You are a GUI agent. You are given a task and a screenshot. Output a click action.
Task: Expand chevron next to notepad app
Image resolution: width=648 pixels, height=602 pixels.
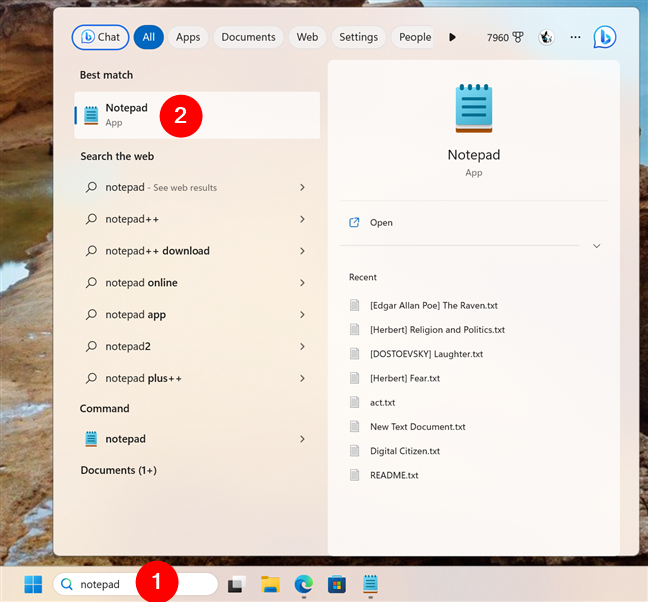(303, 314)
